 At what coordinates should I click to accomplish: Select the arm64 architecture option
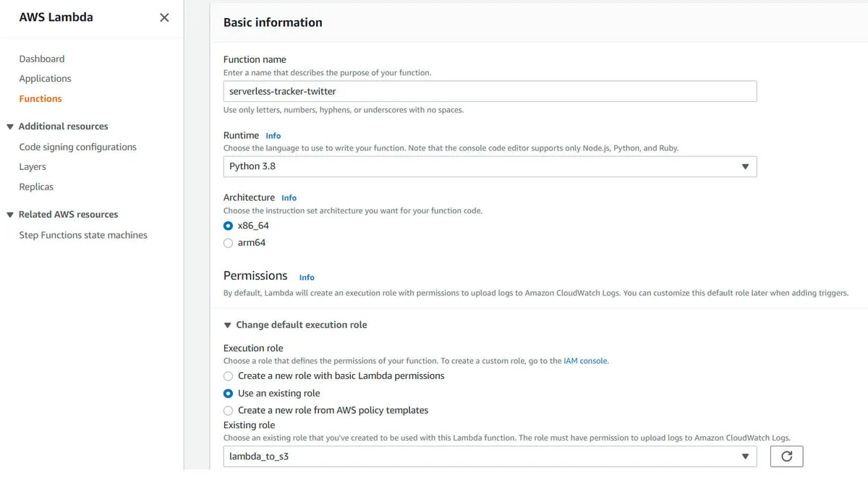228,243
